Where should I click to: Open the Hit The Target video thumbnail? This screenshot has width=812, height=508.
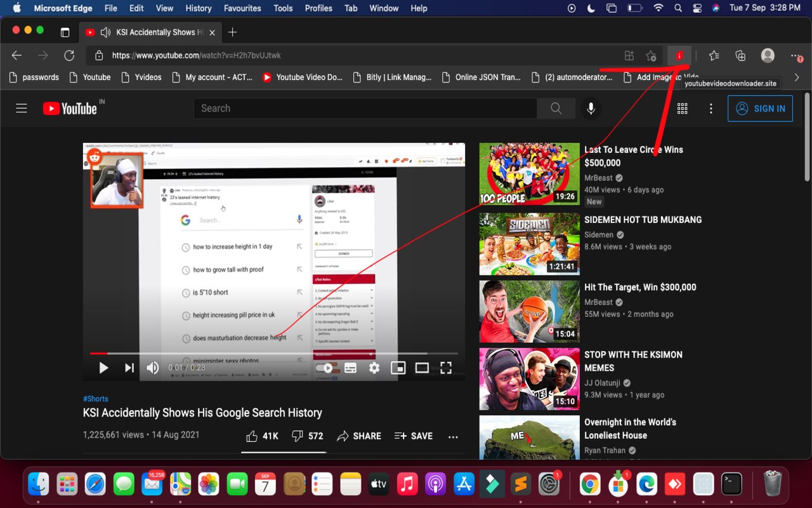(529, 311)
